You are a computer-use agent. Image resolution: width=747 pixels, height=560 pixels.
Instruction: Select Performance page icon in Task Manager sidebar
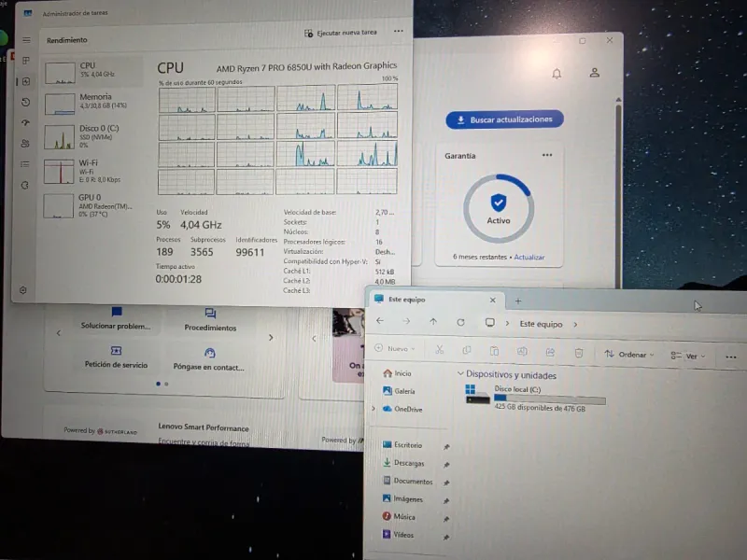pos(26,81)
